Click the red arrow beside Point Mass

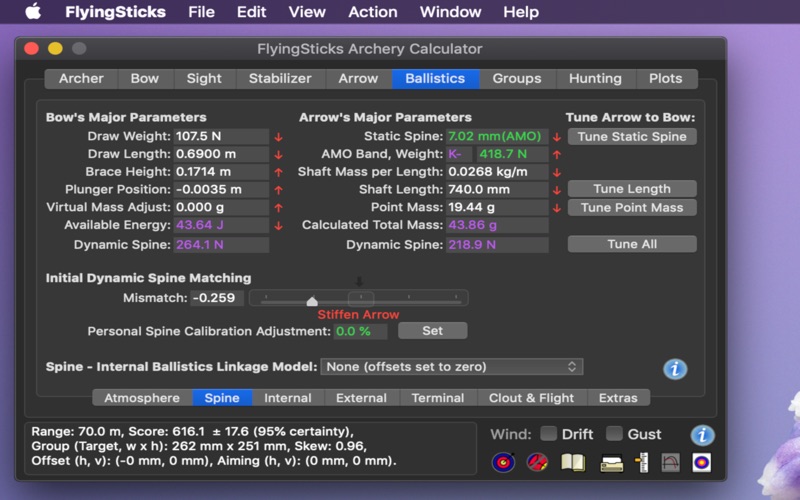pos(557,208)
